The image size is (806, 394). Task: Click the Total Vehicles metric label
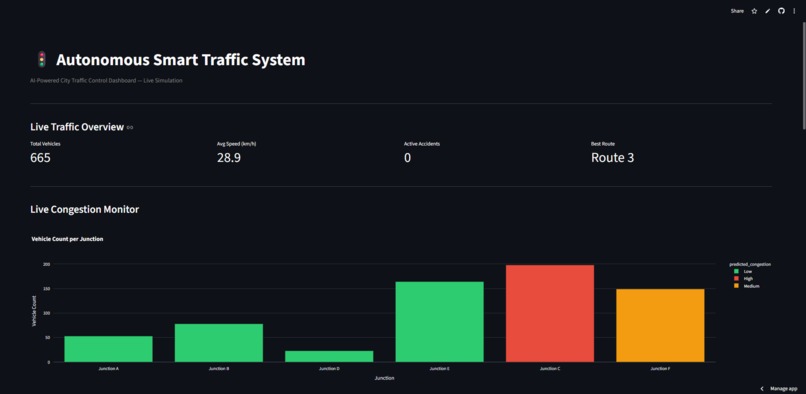click(45, 144)
